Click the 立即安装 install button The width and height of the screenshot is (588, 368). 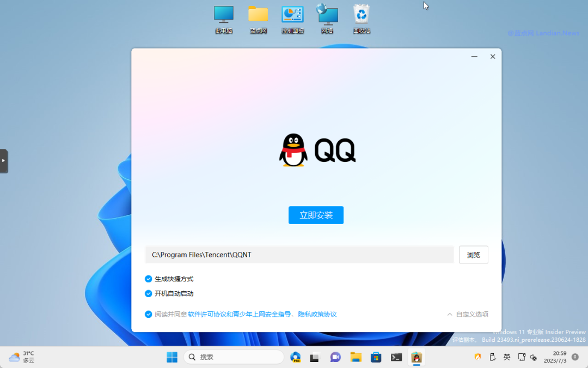316,215
